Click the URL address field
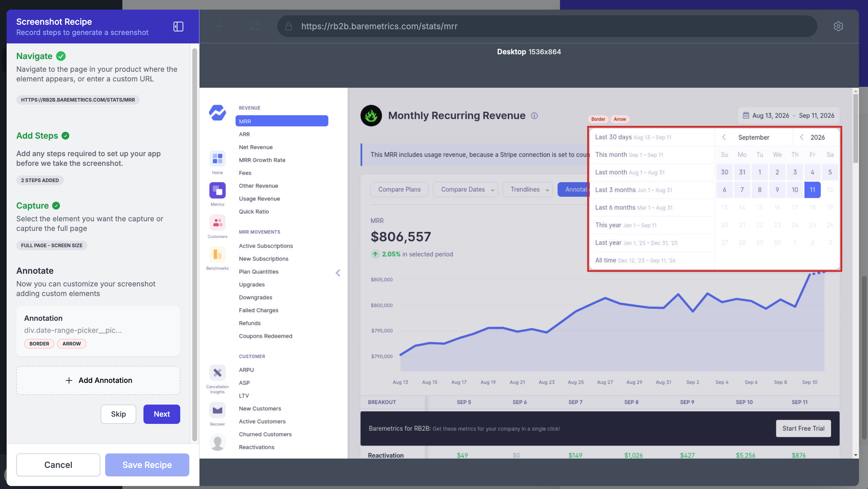 [547, 26]
